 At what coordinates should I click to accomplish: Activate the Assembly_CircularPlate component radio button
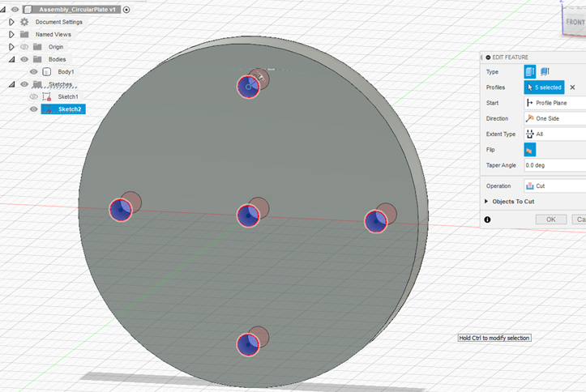pyautogui.click(x=126, y=10)
